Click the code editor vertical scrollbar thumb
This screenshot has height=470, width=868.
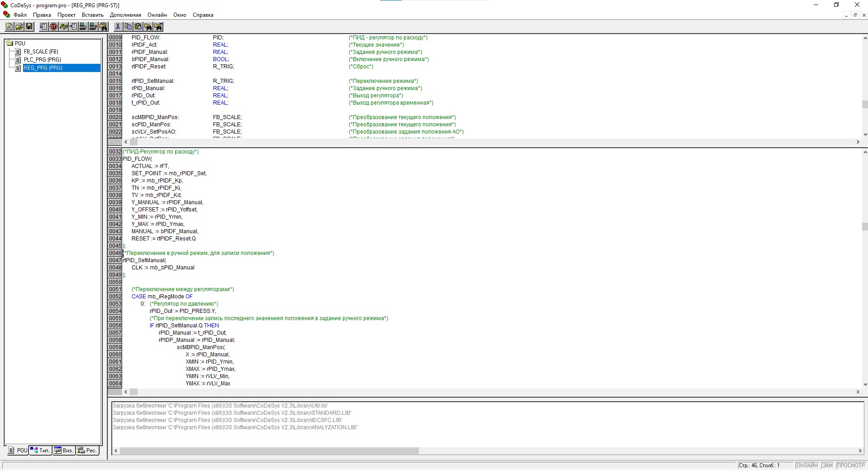[x=865, y=227]
